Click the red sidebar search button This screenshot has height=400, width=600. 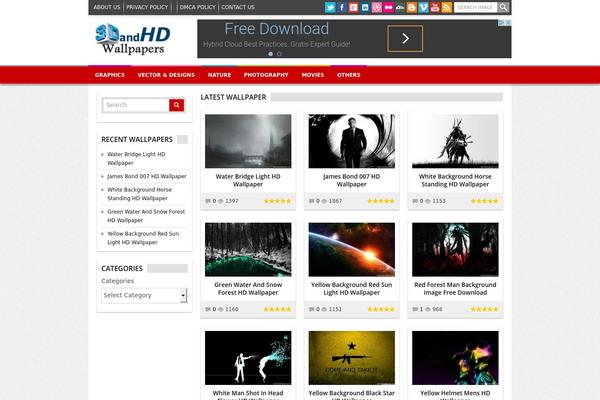(176, 105)
